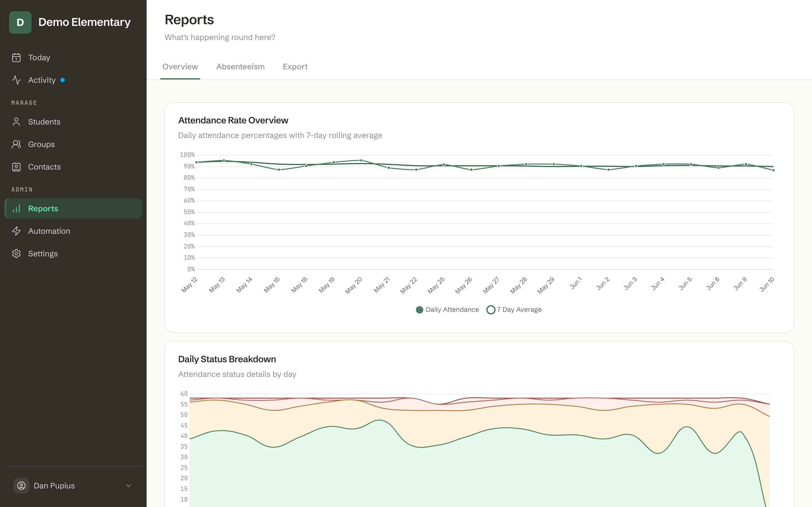Click the May 20 attendance data point
Viewport: 812px width, 507px height.
click(361, 161)
